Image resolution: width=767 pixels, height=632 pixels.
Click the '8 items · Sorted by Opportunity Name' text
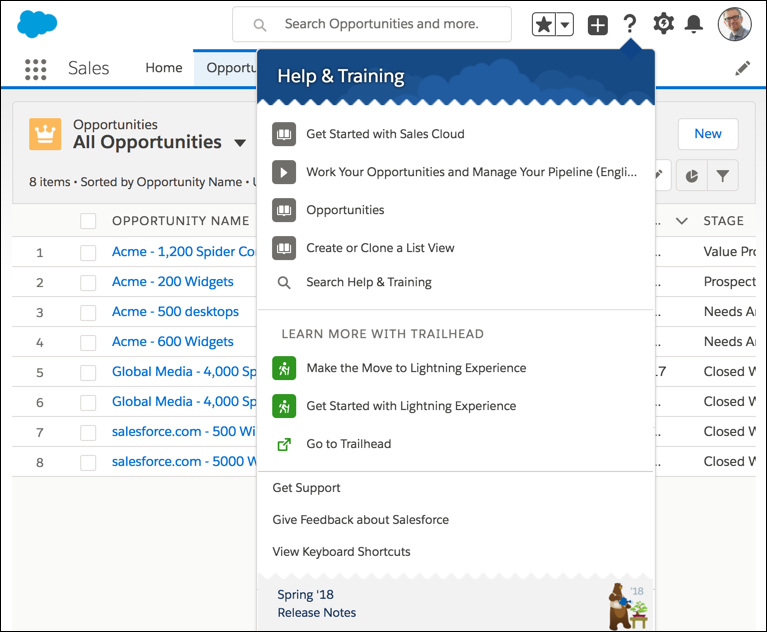(x=135, y=182)
